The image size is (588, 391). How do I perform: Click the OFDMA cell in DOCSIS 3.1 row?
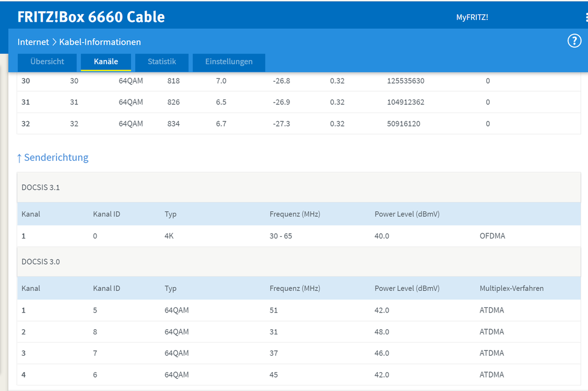point(492,236)
